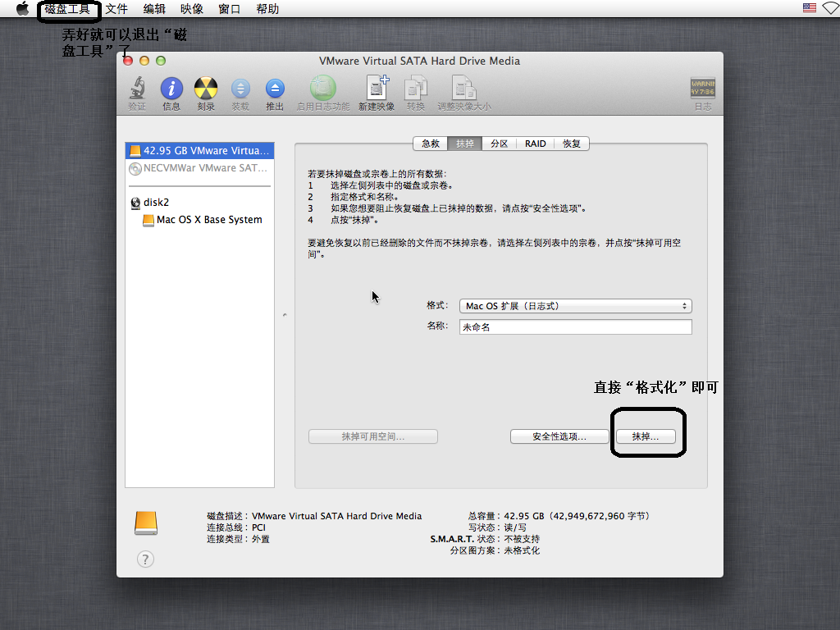Click S.M.A.R.T. status 不被支持 text

(x=522, y=539)
